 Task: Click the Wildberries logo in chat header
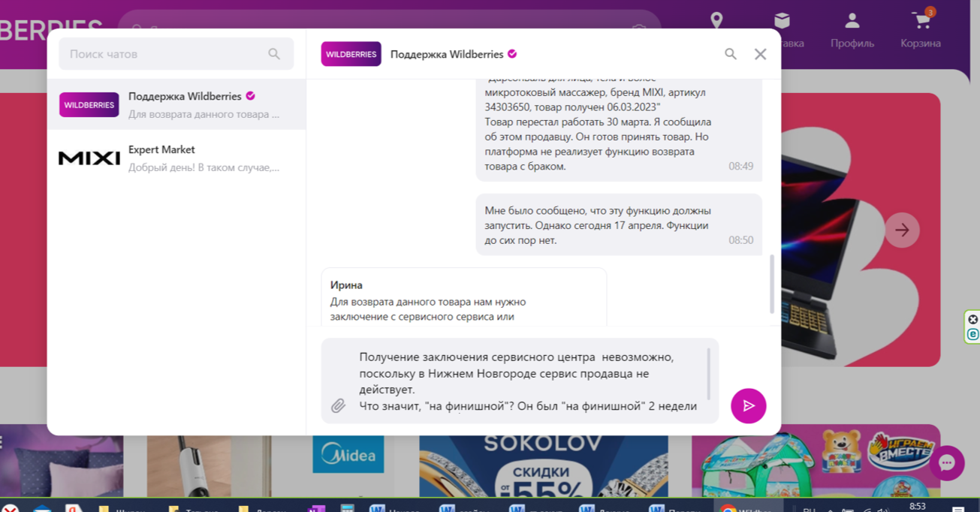tap(351, 54)
